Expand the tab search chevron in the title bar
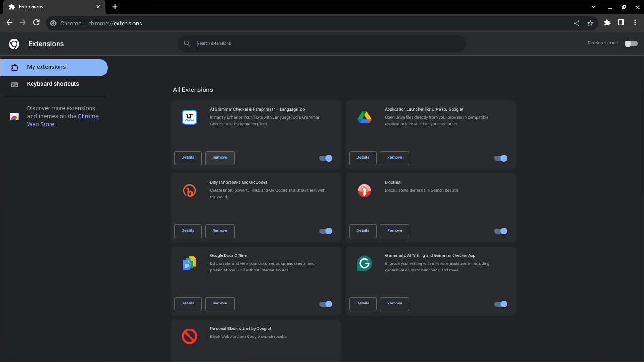Image resolution: width=644 pixels, height=362 pixels. tap(594, 7)
